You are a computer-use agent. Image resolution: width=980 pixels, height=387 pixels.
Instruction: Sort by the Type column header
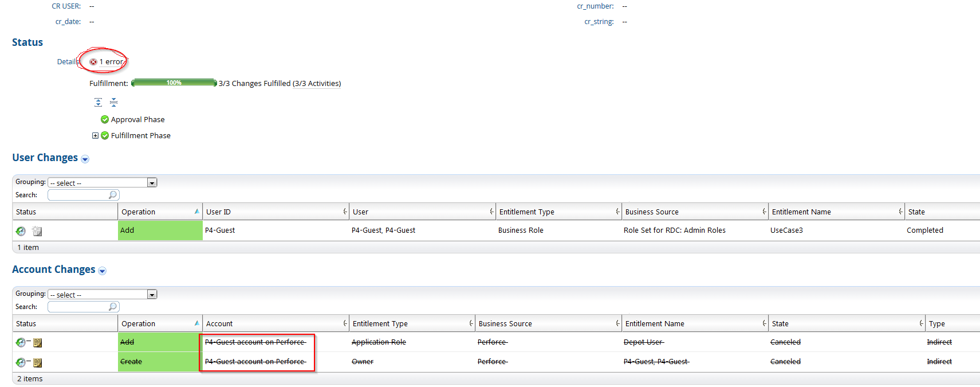coord(953,324)
